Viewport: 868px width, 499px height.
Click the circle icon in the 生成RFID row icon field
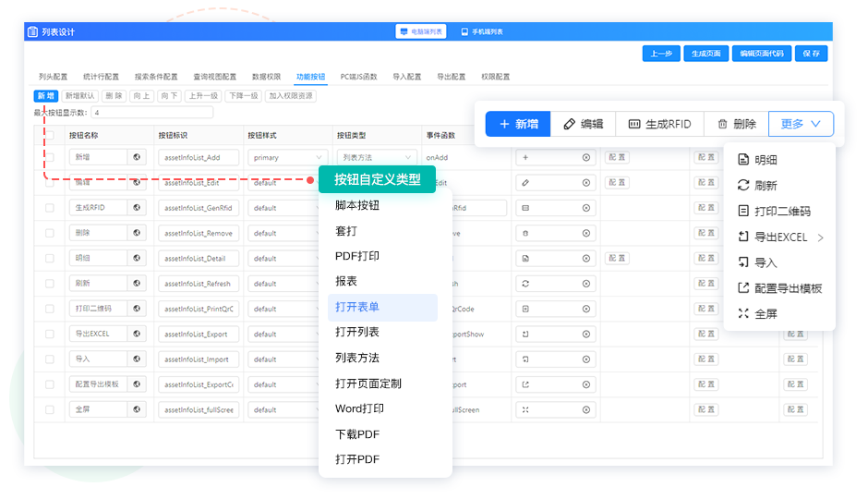(x=586, y=208)
